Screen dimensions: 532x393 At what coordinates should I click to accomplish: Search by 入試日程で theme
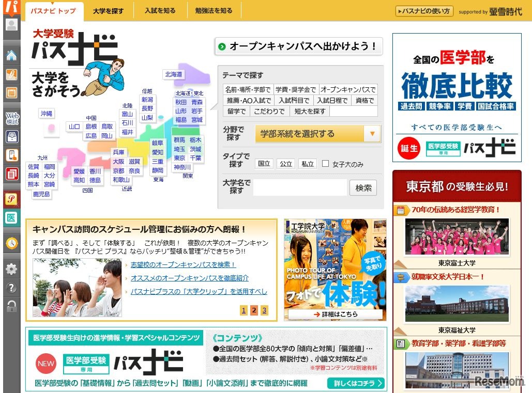click(332, 101)
